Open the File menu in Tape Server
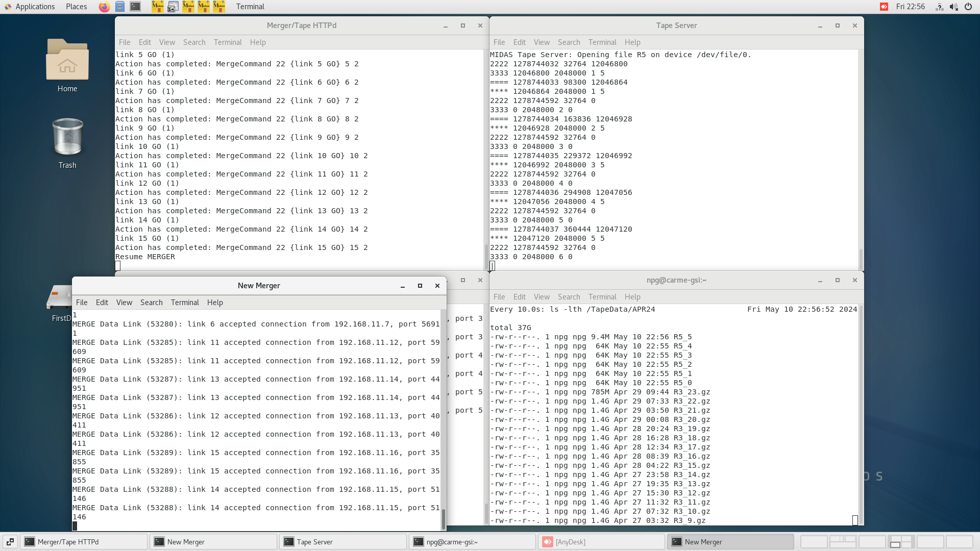The width and height of the screenshot is (980, 551). (x=499, y=42)
